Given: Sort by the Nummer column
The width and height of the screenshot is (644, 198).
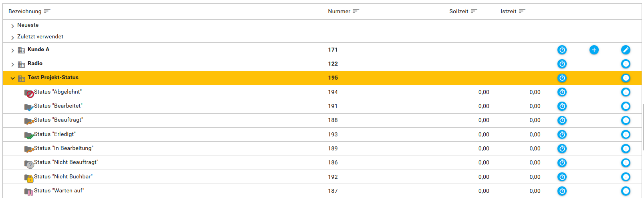Looking at the screenshot, I should 339,11.
